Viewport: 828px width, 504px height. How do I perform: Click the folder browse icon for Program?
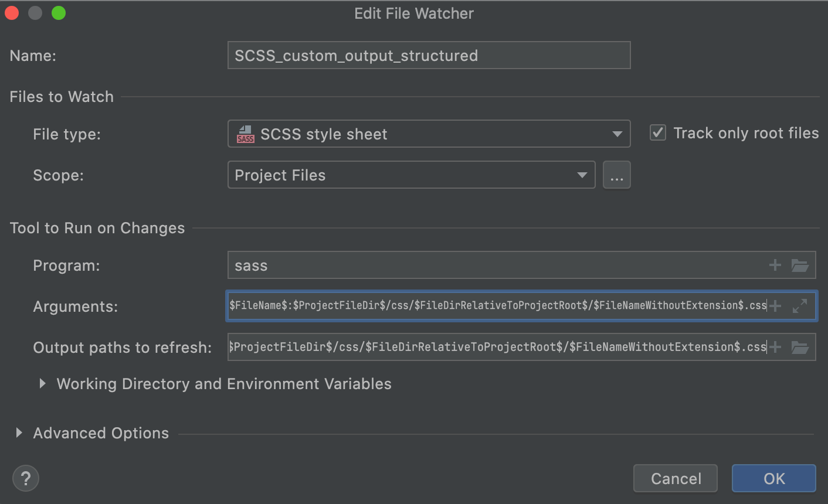tap(801, 265)
